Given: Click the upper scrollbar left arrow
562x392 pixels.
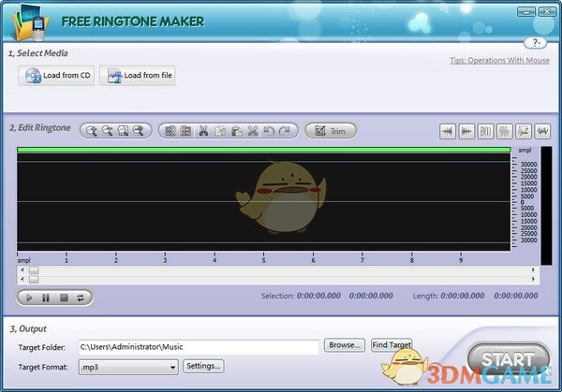Looking at the screenshot, I should pyautogui.click(x=22, y=270).
